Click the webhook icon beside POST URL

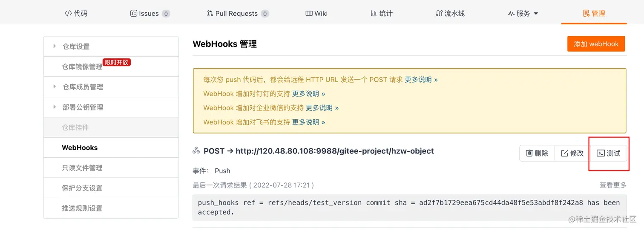(196, 151)
